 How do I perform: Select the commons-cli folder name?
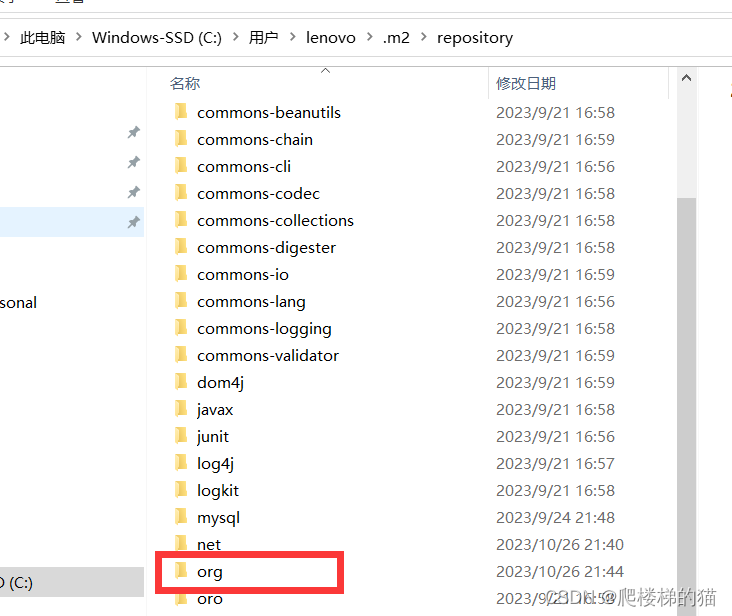click(x=244, y=167)
